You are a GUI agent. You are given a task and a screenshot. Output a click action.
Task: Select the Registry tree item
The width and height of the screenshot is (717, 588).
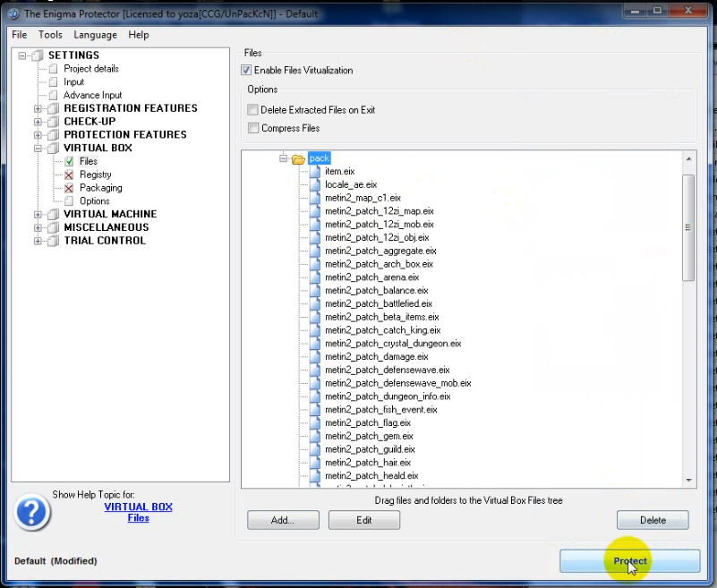pyautogui.click(x=95, y=175)
